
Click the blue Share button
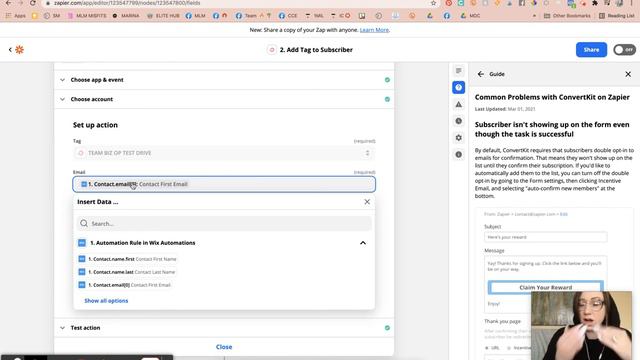click(591, 50)
